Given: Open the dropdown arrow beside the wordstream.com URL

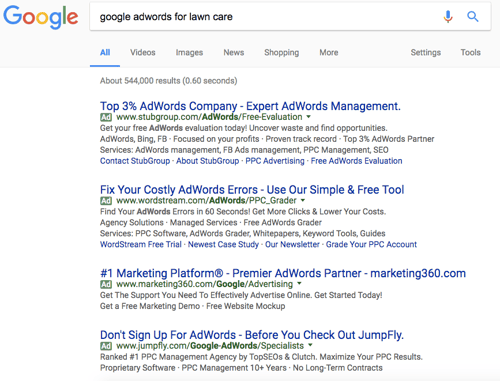Looking at the screenshot, I should point(303,200).
